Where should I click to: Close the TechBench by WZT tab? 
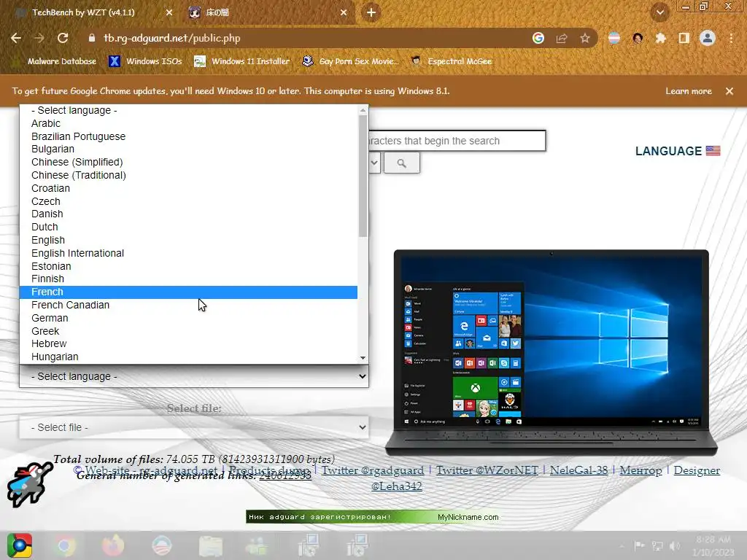[169, 12]
